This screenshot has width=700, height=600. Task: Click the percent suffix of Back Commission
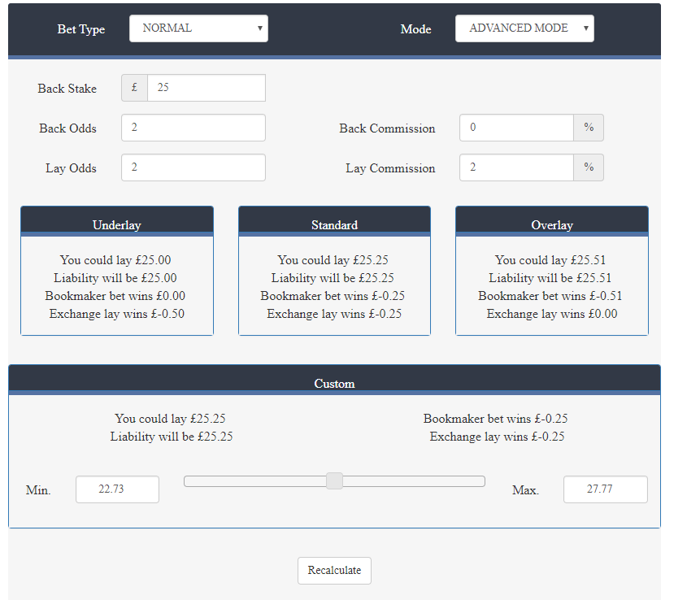pos(589,128)
